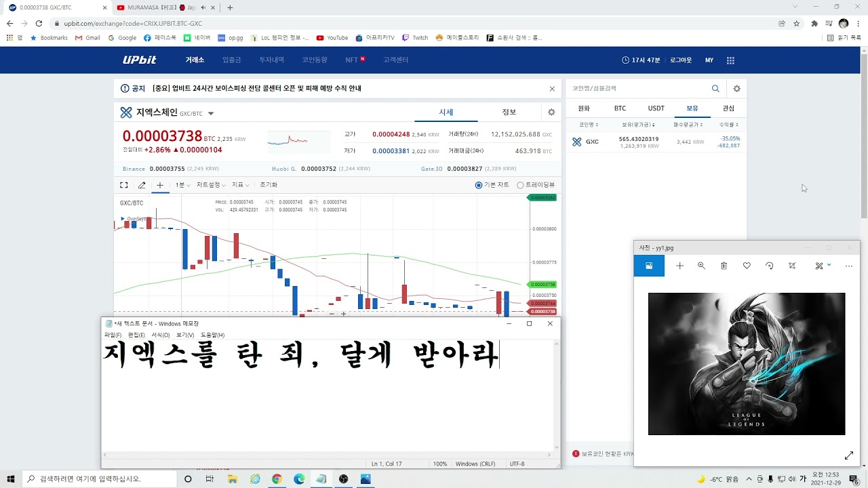Open the 지표 indicators dropdown
868x488 pixels.
click(x=240, y=185)
